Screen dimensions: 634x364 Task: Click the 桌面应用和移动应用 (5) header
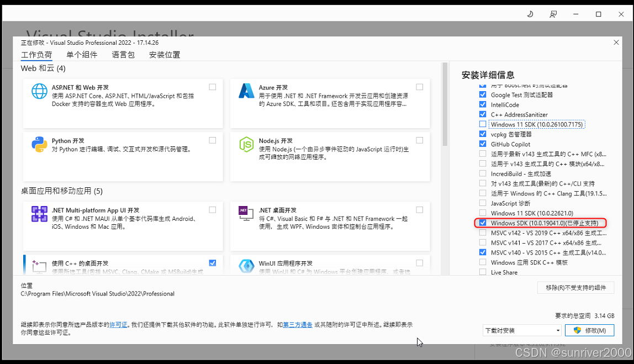pos(62,191)
